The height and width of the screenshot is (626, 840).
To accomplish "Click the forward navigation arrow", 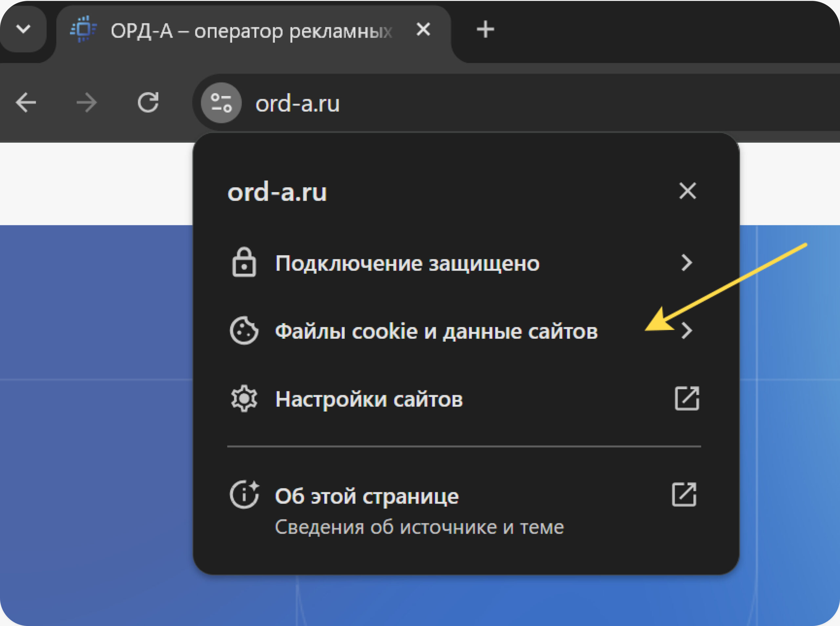I will point(86,102).
